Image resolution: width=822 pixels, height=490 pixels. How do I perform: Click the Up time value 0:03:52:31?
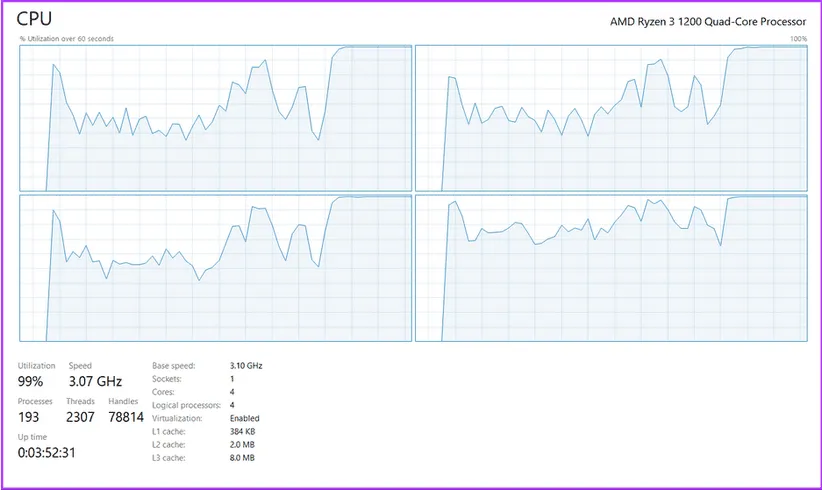pos(47,452)
